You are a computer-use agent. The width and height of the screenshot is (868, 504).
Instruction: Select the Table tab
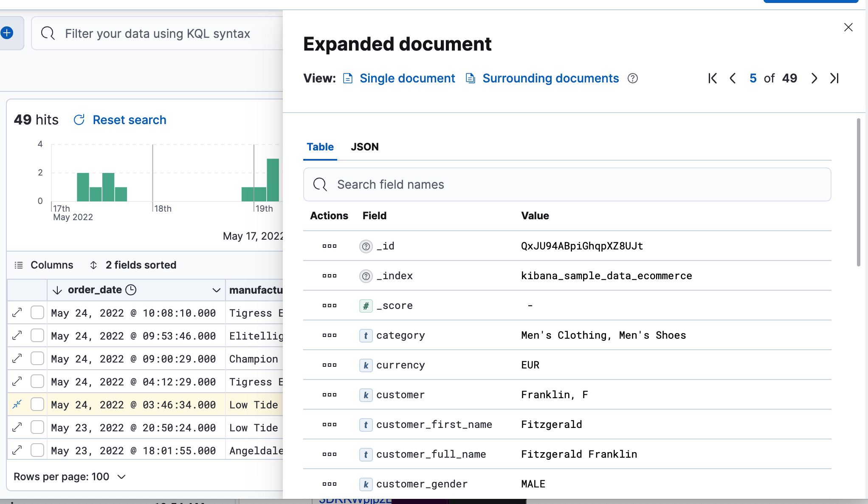coord(320,147)
